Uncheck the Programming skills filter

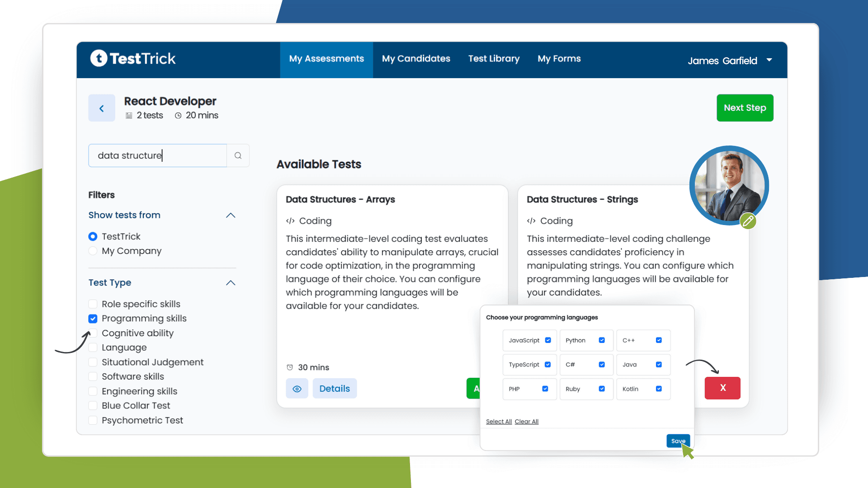[93, 319]
